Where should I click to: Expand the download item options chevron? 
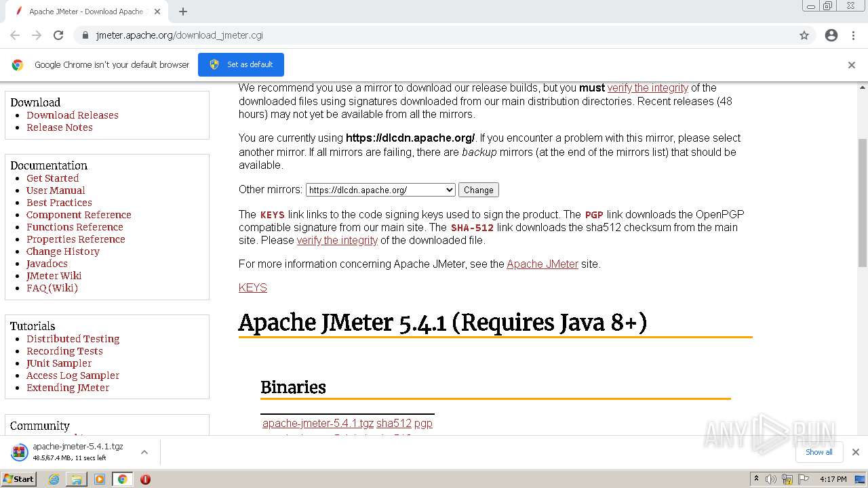[x=144, y=452]
